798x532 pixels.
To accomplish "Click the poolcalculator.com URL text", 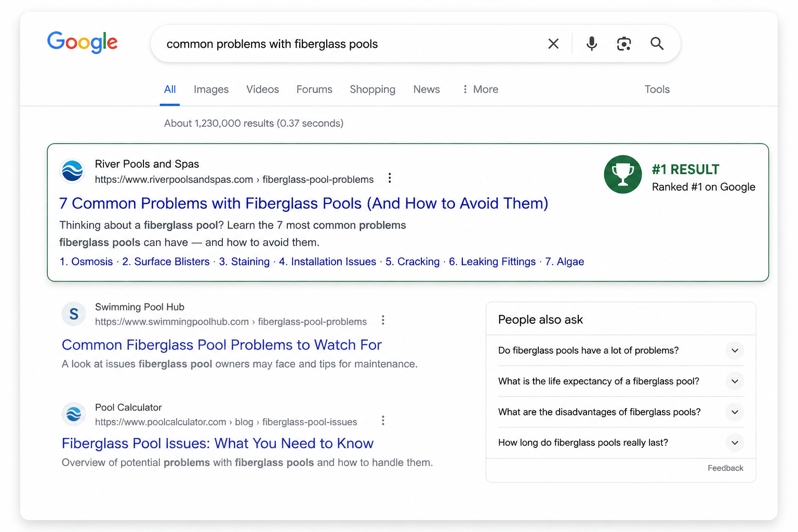I will tap(226, 422).
